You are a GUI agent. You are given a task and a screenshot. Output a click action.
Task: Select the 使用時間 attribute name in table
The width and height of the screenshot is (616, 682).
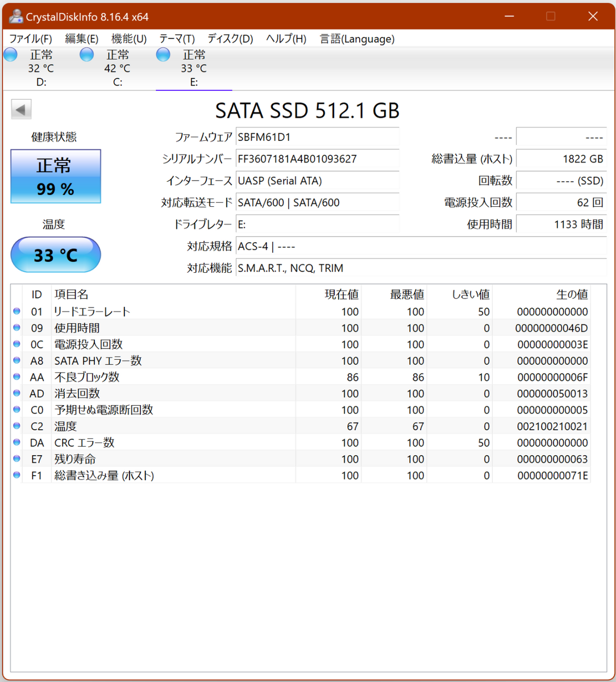coord(77,327)
